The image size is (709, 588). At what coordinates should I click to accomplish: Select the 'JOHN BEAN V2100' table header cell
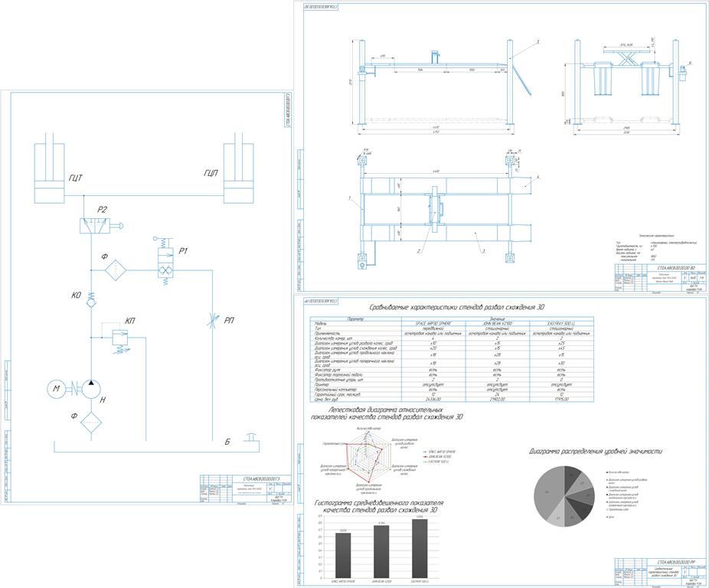[x=498, y=324]
